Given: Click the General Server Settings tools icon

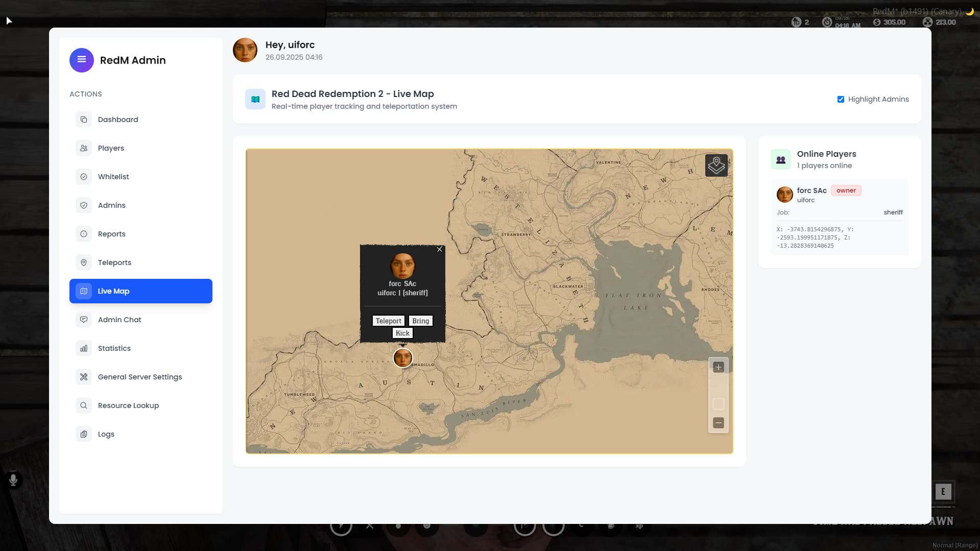Looking at the screenshot, I should pos(84,377).
